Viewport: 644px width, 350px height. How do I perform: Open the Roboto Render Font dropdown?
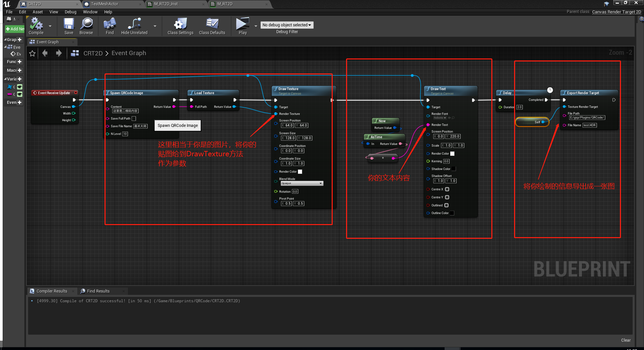tap(439, 118)
